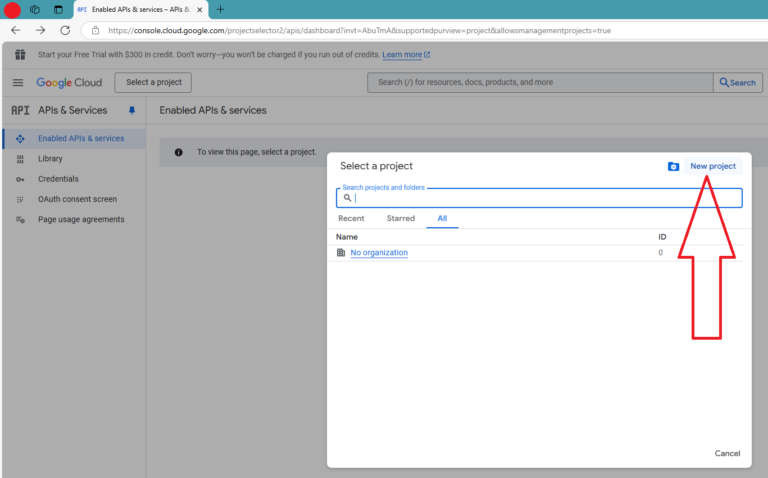Open the No organization link

[x=379, y=253]
